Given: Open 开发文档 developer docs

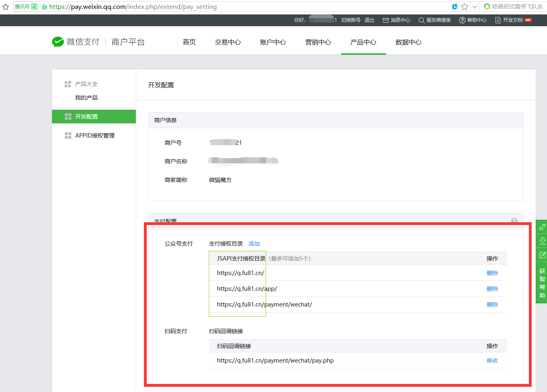Looking at the screenshot, I should 513,20.
